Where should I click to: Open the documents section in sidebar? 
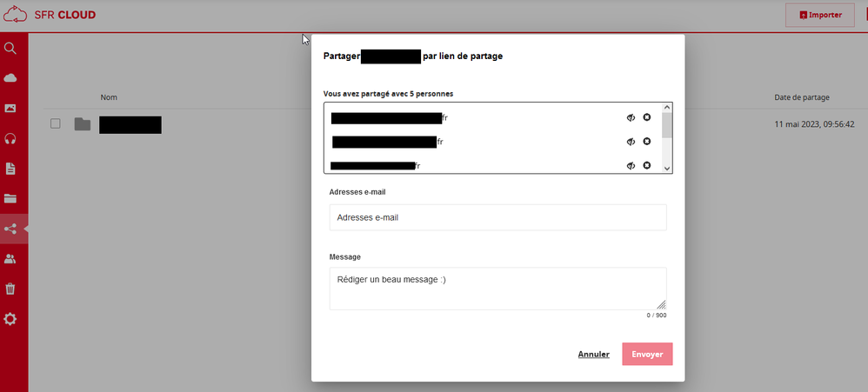coord(10,169)
